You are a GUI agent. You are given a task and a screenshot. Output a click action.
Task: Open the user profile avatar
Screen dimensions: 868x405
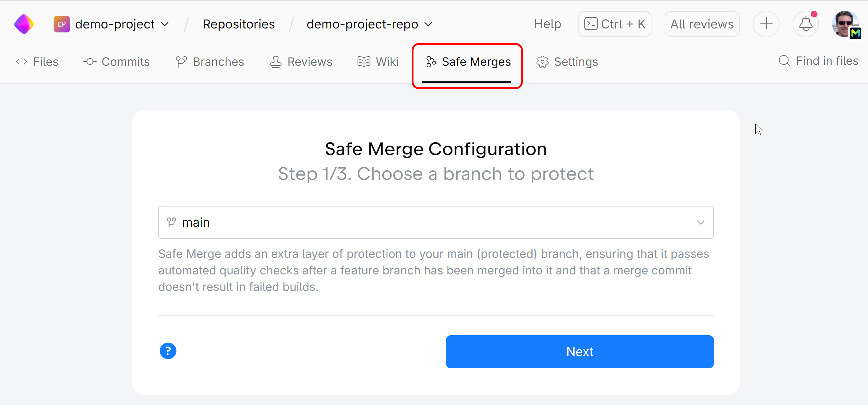pyautogui.click(x=845, y=24)
